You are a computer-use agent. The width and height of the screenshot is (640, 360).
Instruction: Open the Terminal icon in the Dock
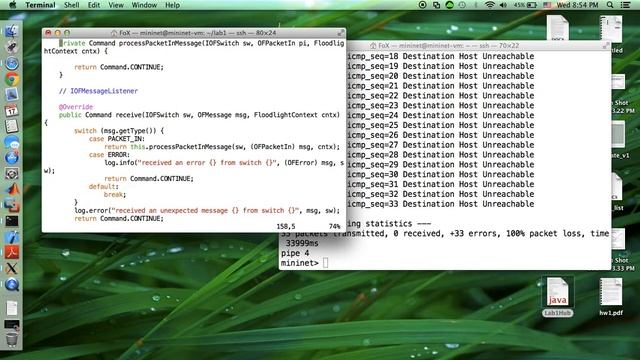(11, 221)
